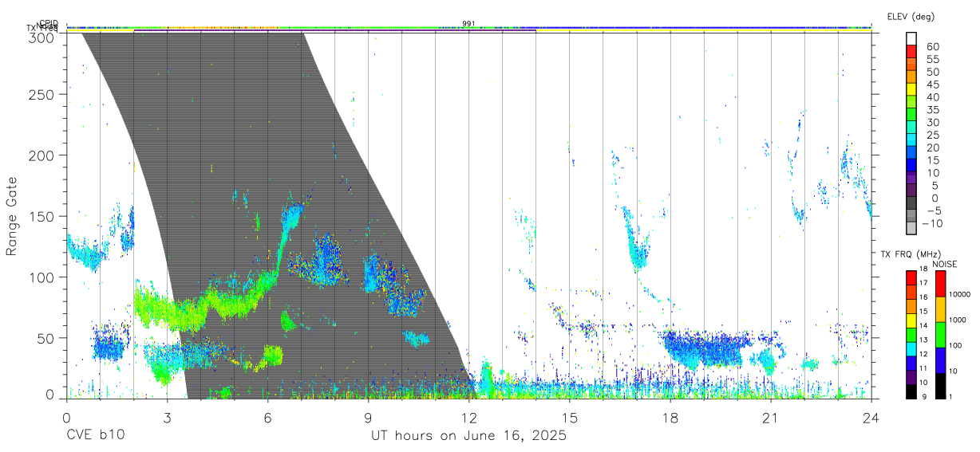This screenshot has width=980, height=452.
Task: Select the light gray ELEV swatch below -10
Action: point(911,230)
